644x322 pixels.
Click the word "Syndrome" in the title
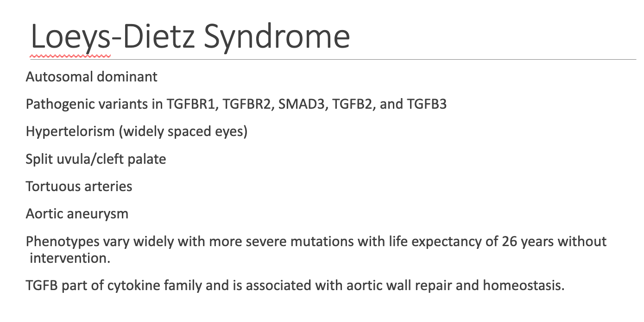click(277, 37)
